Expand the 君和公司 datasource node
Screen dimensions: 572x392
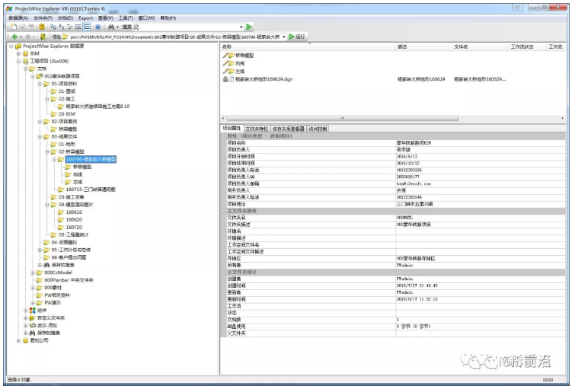18,340
